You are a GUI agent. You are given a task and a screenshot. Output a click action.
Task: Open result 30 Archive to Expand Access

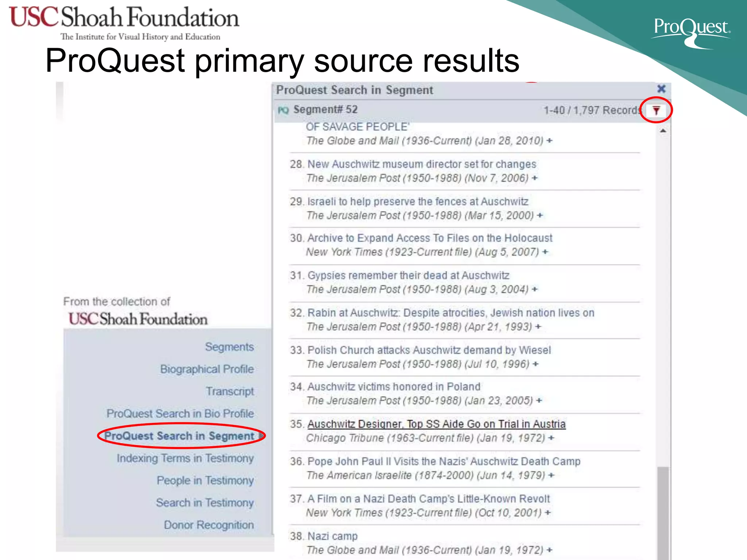[x=430, y=238]
